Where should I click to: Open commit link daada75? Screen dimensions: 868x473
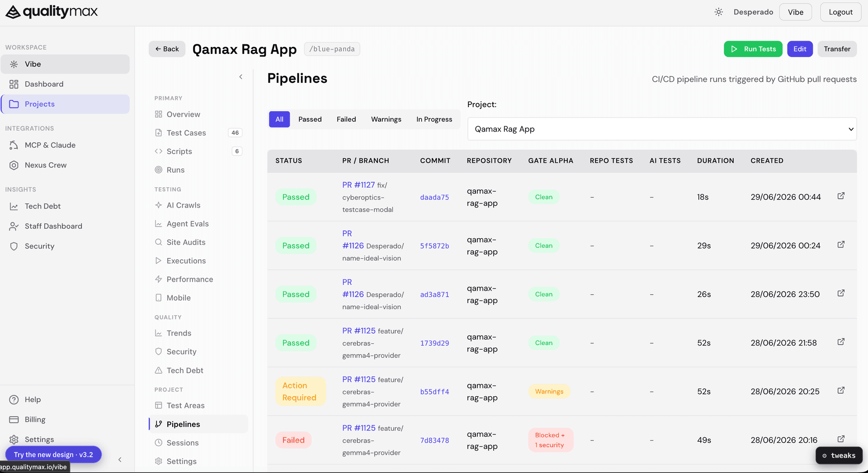434,197
